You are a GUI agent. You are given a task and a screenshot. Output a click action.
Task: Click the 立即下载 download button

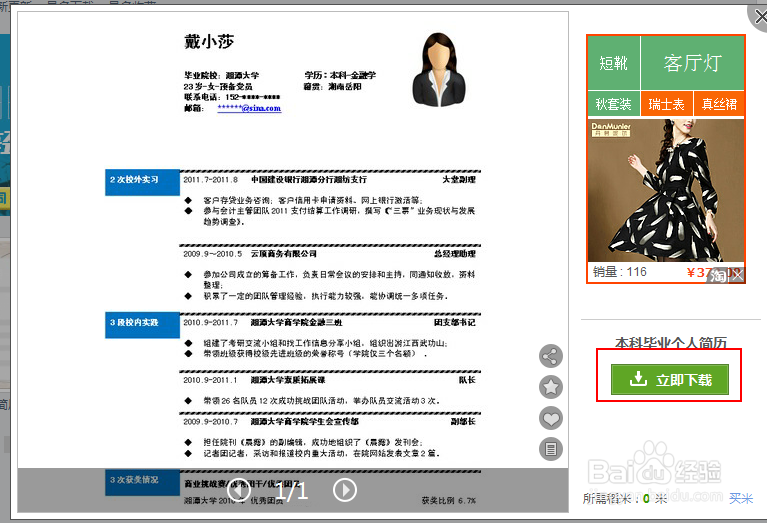pyautogui.click(x=670, y=379)
